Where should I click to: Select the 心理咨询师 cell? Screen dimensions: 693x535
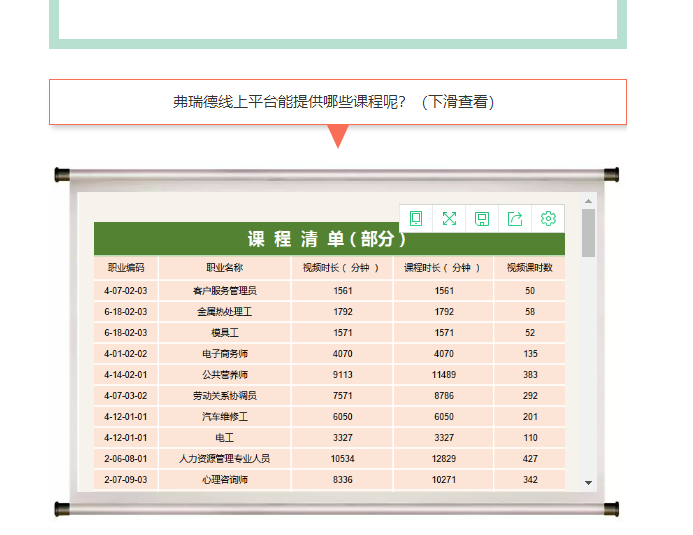224,480
